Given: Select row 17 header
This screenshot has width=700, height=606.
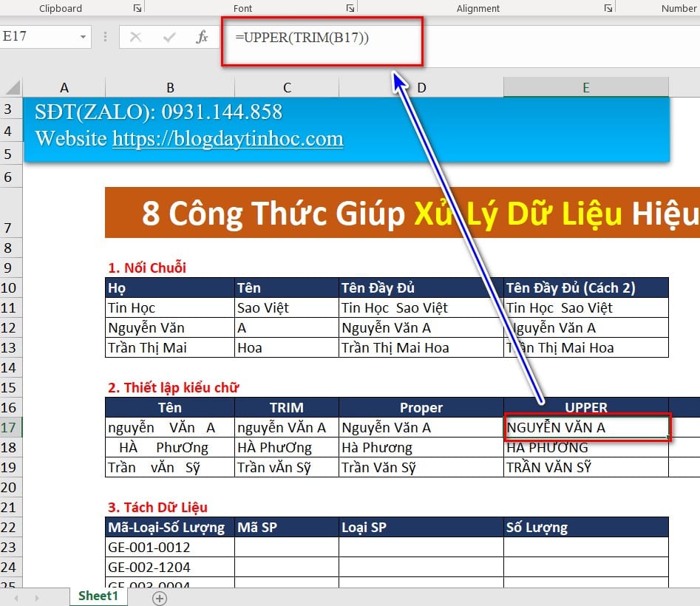Looking at the screenshot, I should coord(10,427).
